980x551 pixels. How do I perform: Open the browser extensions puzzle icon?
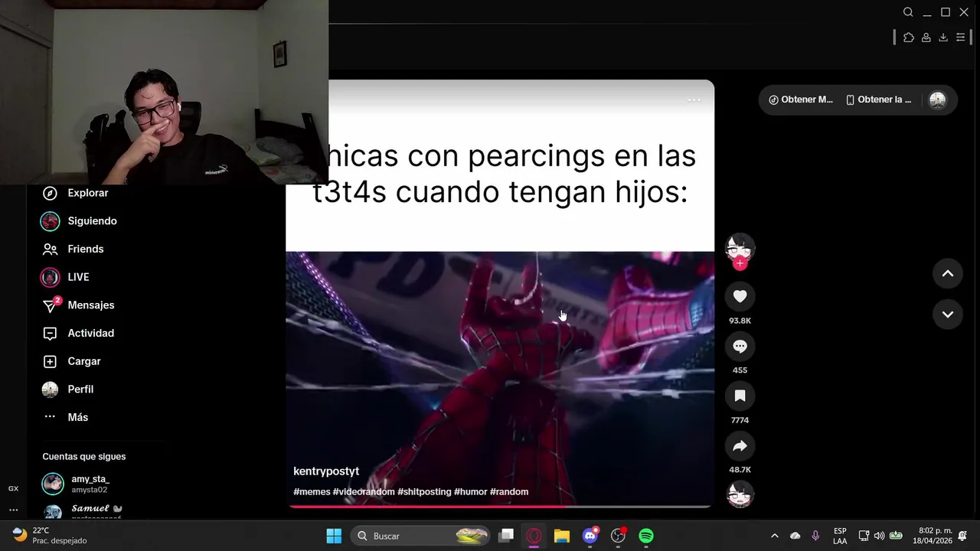909,37
